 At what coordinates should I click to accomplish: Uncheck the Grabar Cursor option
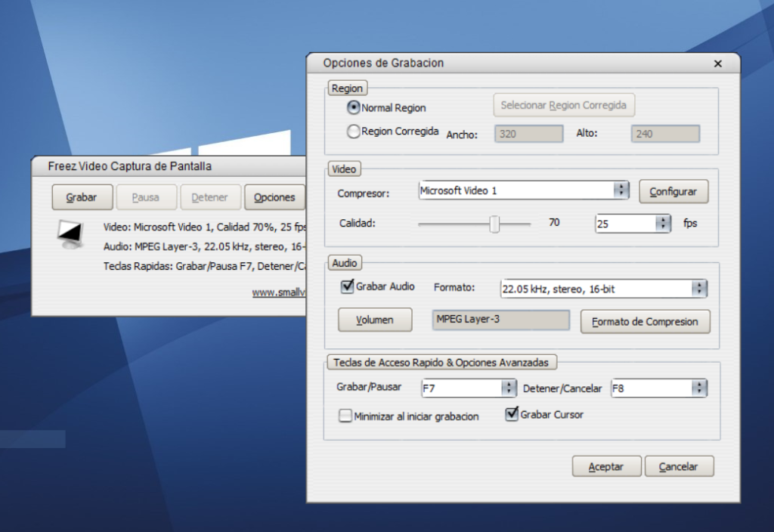(x=512, y=413)
